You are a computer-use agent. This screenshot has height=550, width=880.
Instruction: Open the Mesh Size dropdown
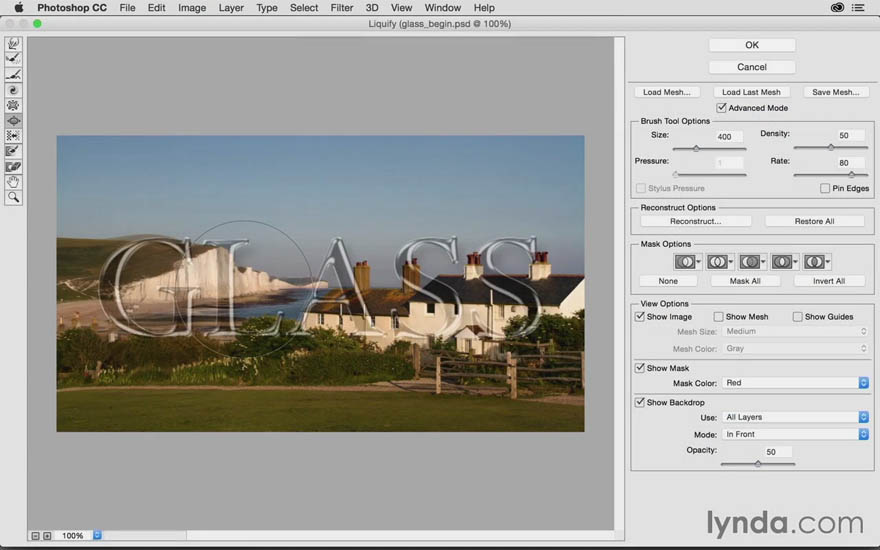795,332
